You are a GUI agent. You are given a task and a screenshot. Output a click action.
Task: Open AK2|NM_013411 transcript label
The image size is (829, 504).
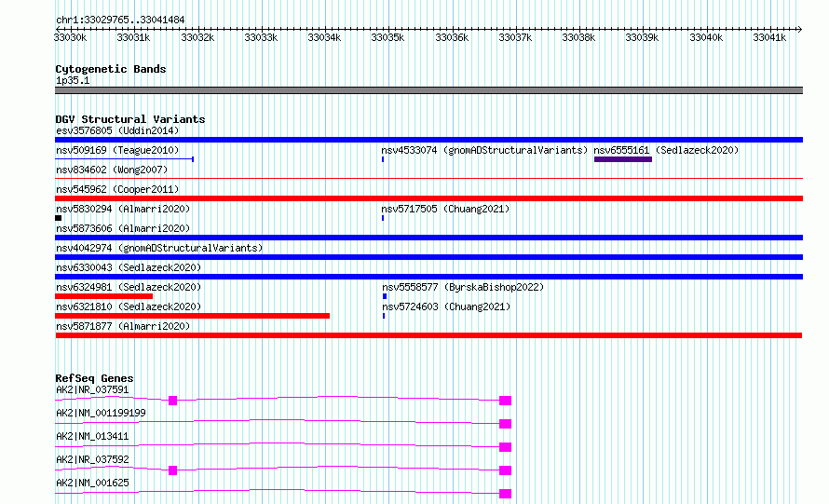pos(92,436)
